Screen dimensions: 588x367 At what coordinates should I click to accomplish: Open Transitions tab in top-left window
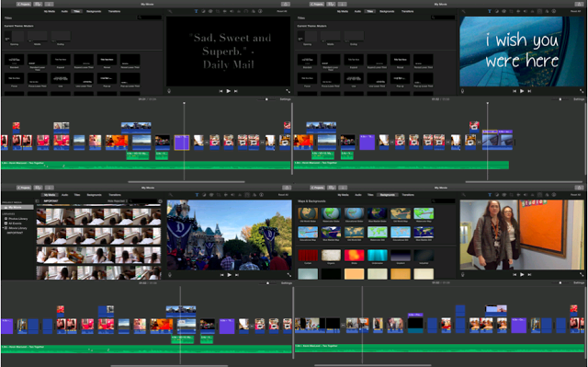pyautogui.click(x=114, y=11)
